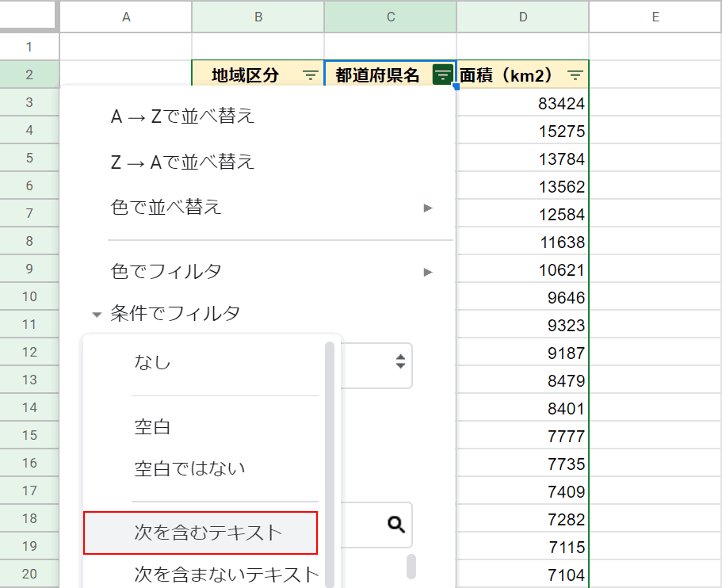Click cell with value 7282
Image resolution: width=722 pixels, height=588 pixels.
523,518
